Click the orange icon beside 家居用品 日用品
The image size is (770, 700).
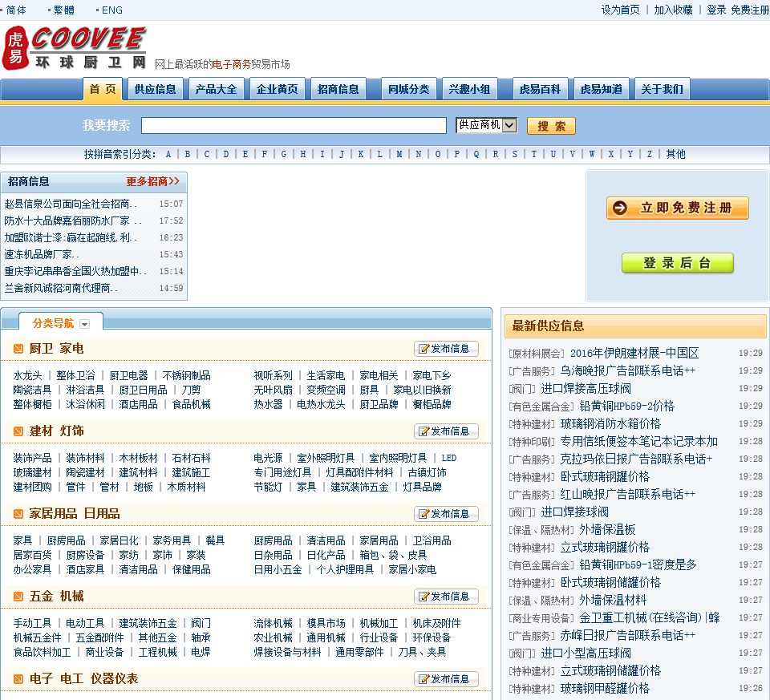[x=18, y=514]
